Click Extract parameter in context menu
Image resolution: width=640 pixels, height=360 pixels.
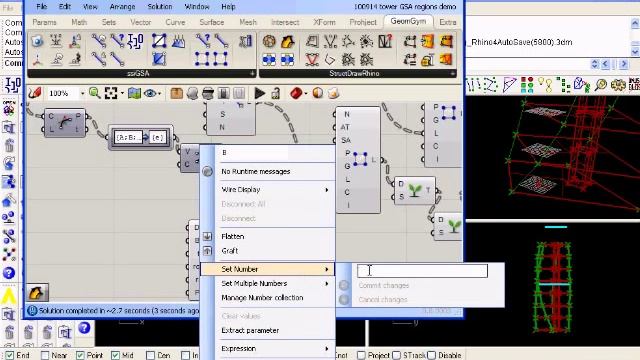pos(250,330)
